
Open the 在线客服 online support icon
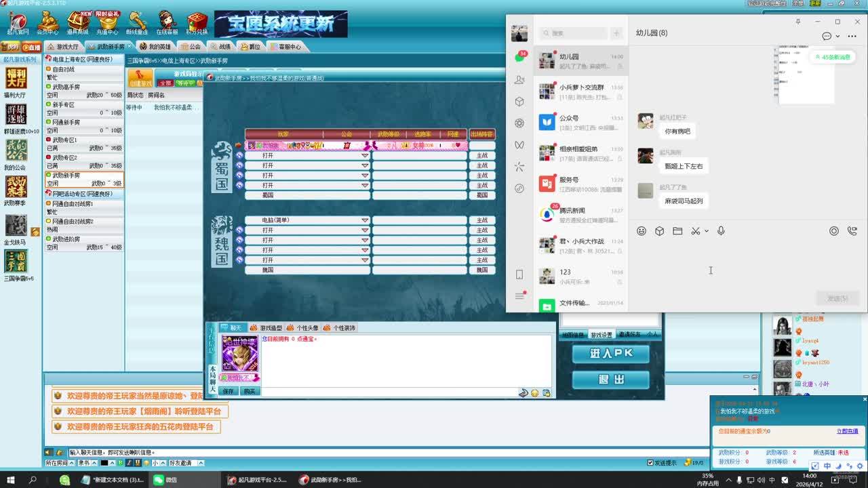pos(167,23)
